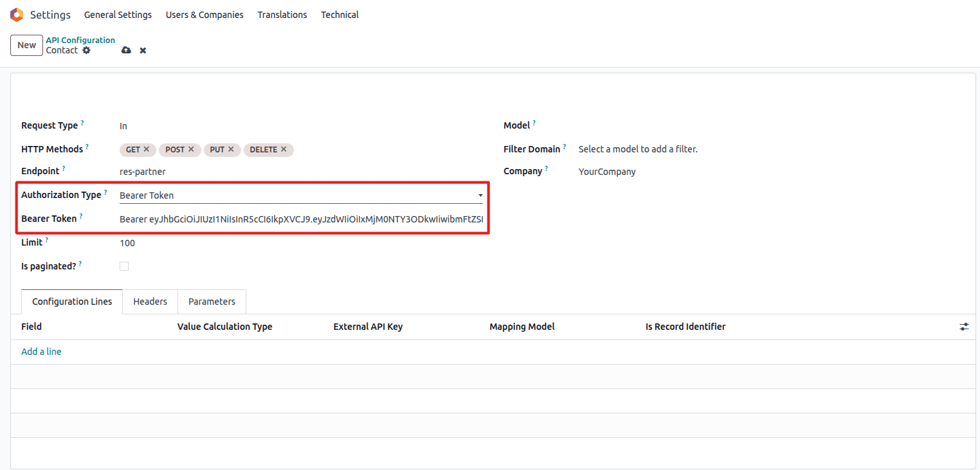Remove the PUT method tag

[x=231, y=149]
